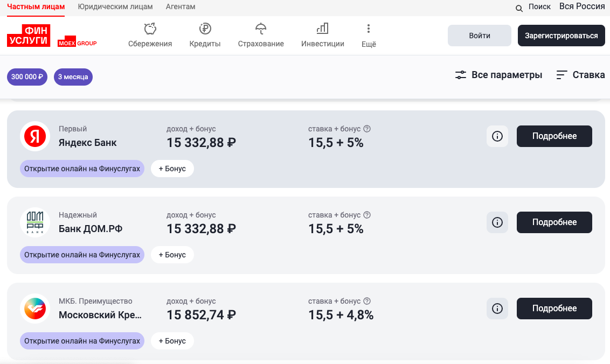Click + Бонус tag on МКБ Преимущество card
This screenshot has height=364, width=610.
(172, 341)
